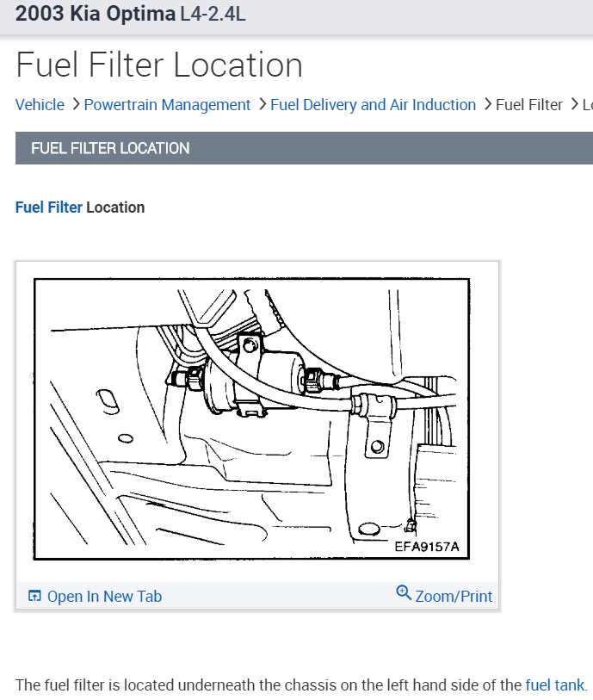Click the truncated final breadcrumb item

click(x=588, y=105)
